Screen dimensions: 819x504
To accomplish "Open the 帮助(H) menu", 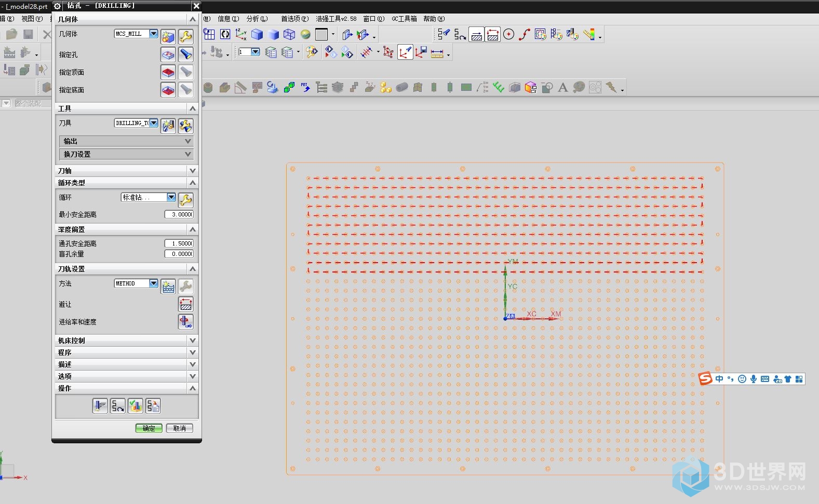I will (434, 19).
